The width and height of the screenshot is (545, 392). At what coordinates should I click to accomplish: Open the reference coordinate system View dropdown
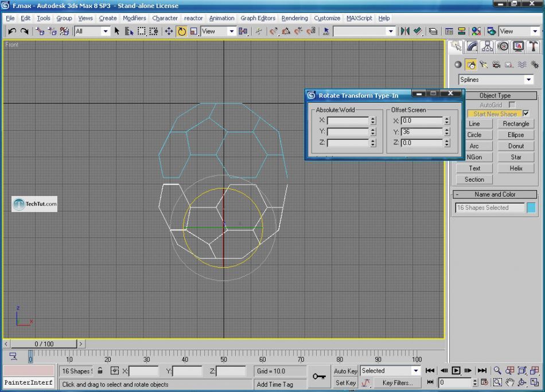pos(218,32)
